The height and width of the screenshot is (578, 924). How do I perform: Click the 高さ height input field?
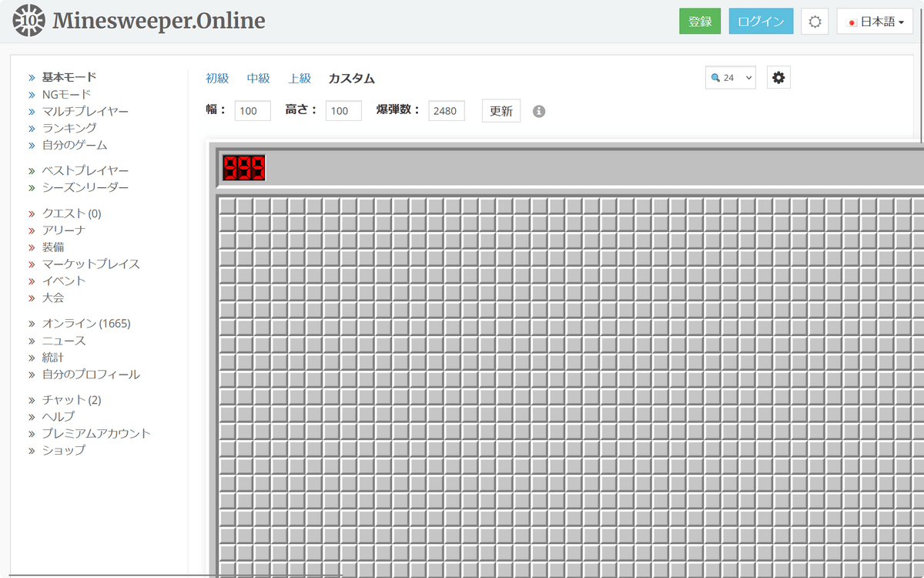(x=343, y=111)
